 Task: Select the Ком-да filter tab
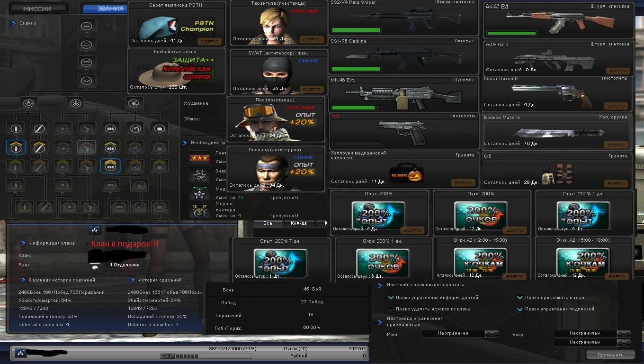pyautogui.click(x=298, y=223)
